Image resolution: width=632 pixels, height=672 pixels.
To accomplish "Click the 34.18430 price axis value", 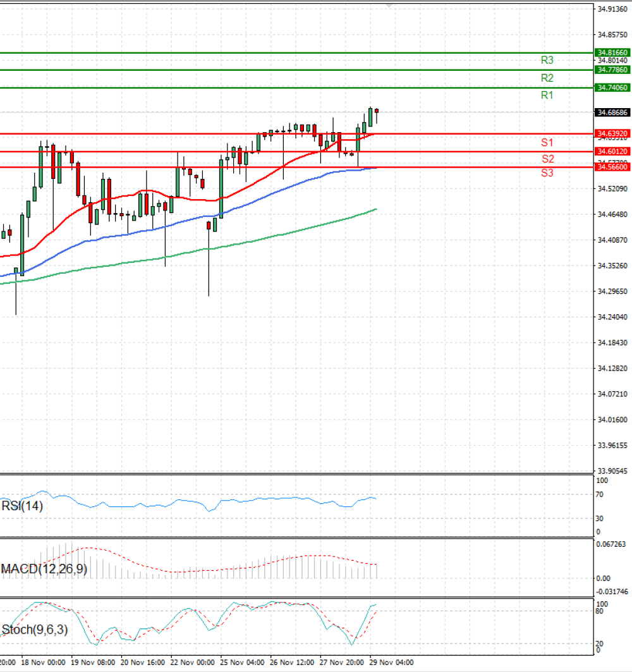I will (x=612, y=343).
